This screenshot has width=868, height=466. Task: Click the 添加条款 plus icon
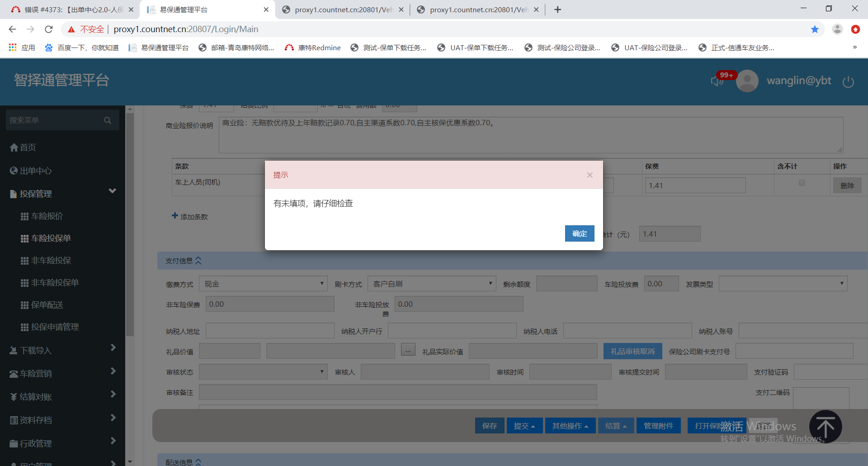click(175, 216)
